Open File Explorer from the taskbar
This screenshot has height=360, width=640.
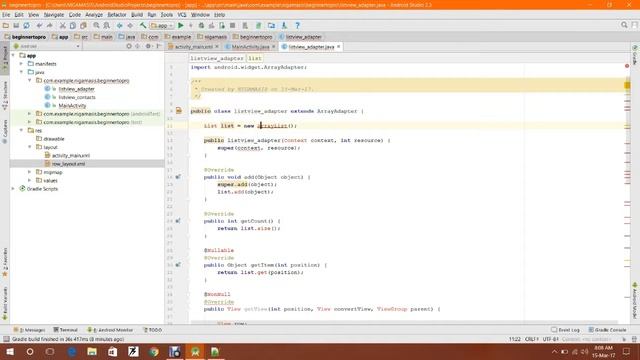tap(92, 351)
